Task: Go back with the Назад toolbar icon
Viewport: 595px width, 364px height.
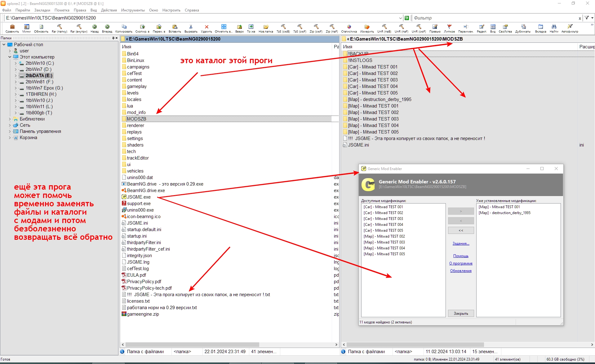Action: pyautogui.click(x=95, y=28)
